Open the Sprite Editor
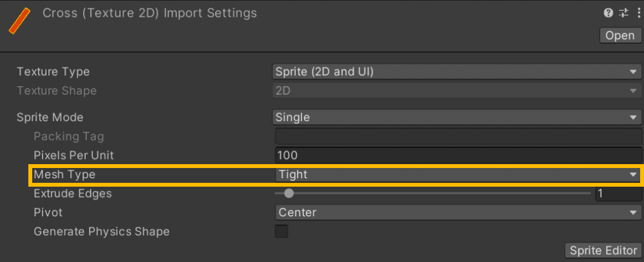644x262 pixels. click(603, 251)
